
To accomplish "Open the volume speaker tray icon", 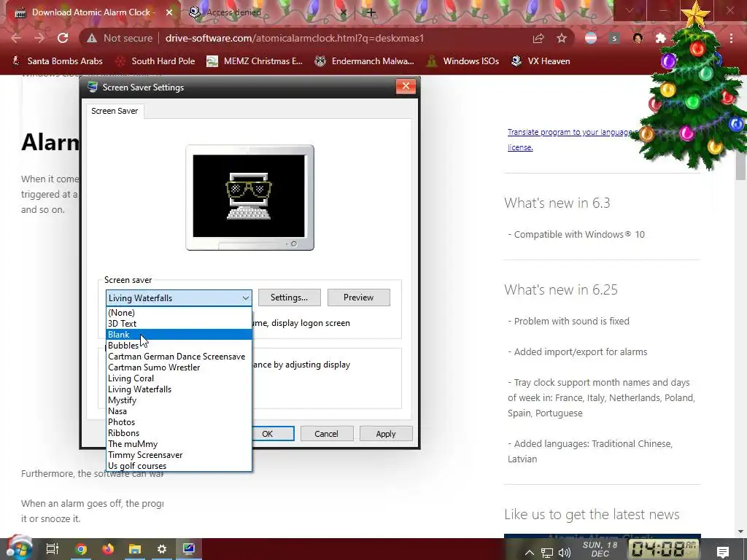I will point(565,553).
